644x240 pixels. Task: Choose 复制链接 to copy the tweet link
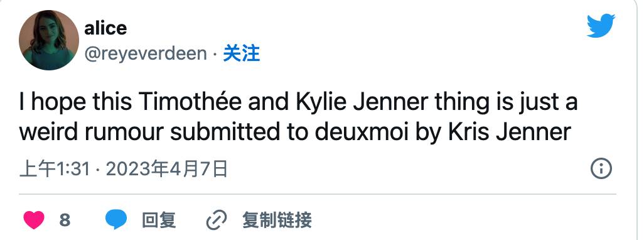click(277, 221)
